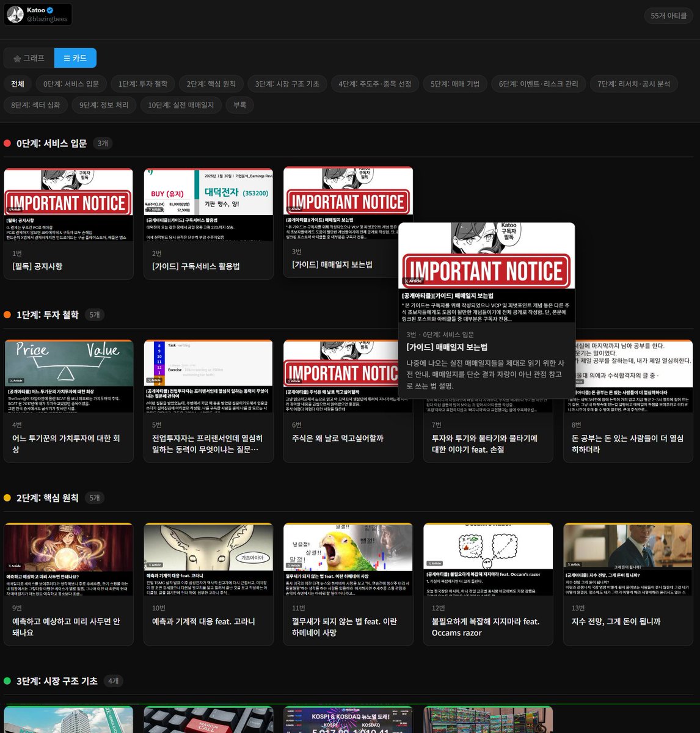Open the hovered 매매일지 보는법 popup image
The width and height of the screenshot is (700, 733).
tap(486, 272)
